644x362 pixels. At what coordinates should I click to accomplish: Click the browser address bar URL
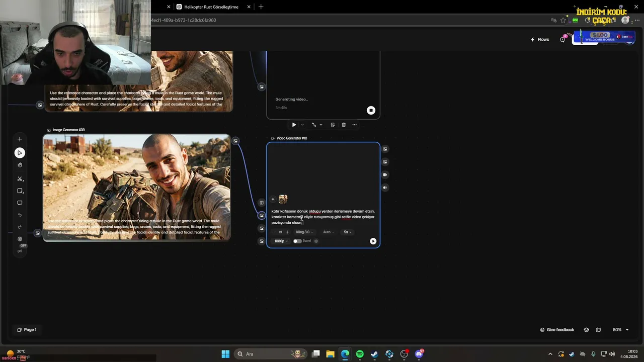184,20
